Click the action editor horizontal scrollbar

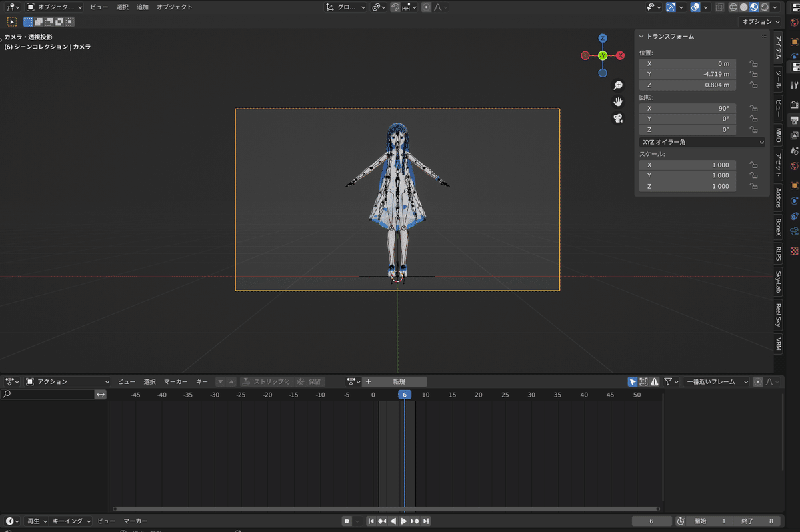tap(388, 509)
